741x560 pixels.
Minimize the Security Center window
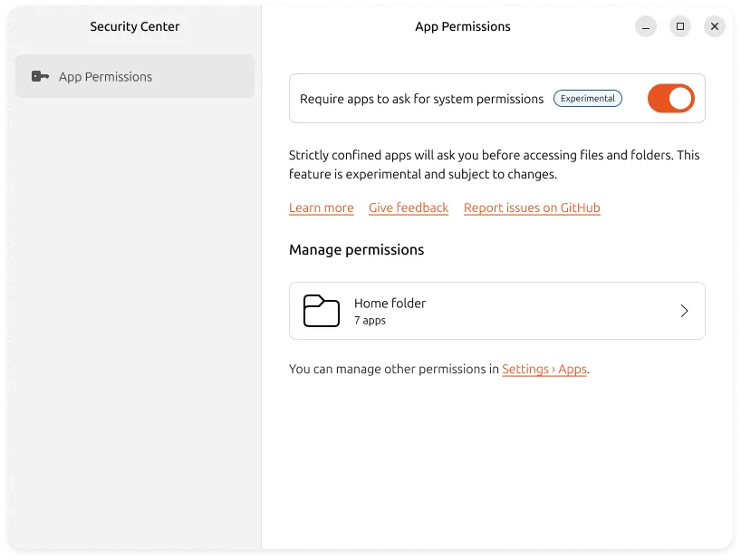pyautogui.click(x=645, y=26)
